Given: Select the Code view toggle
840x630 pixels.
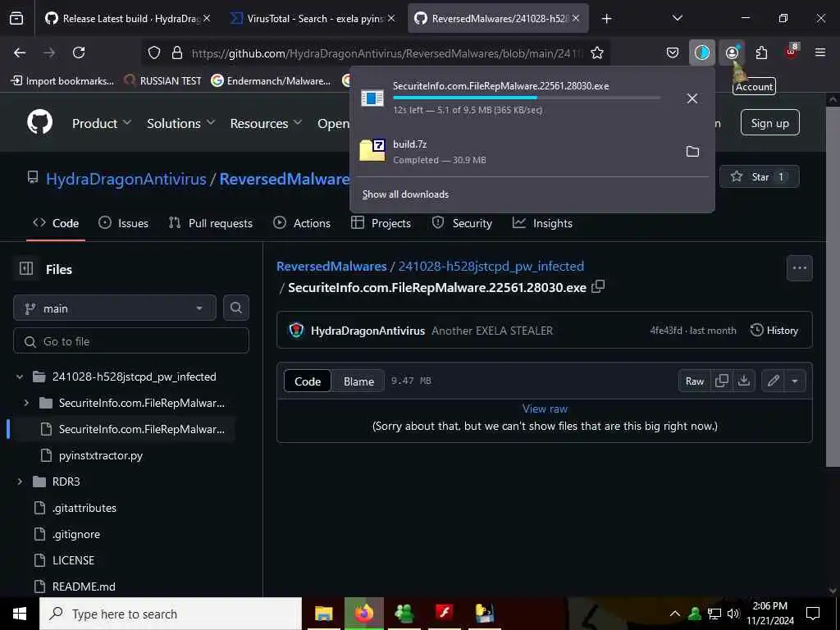Looking at the screenshot, I should [308, 381].
